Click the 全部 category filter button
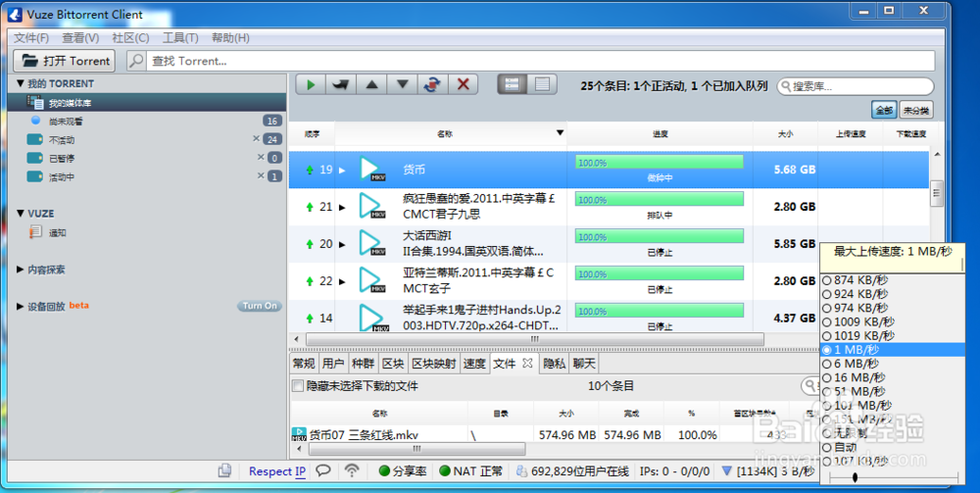 884,110
